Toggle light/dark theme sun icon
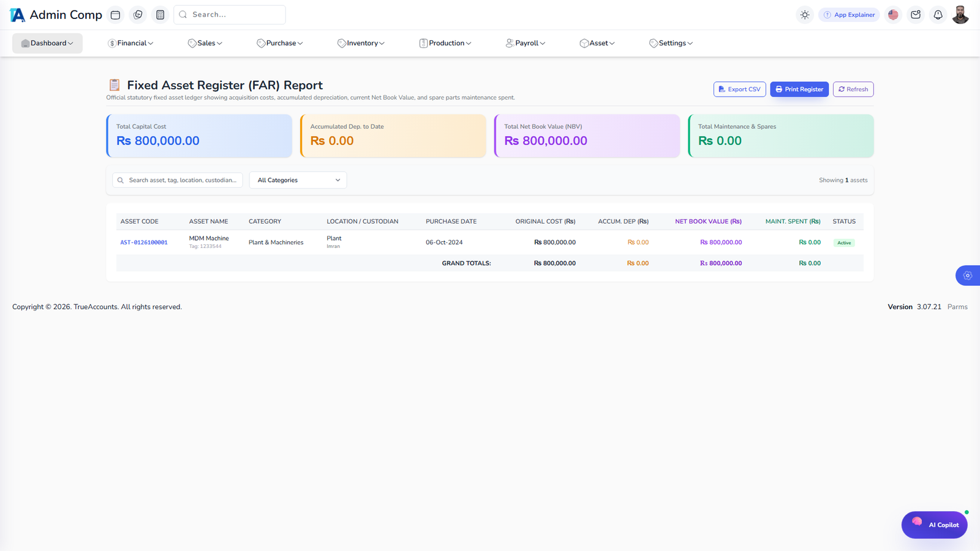The image size is (980, 551). 805,15
